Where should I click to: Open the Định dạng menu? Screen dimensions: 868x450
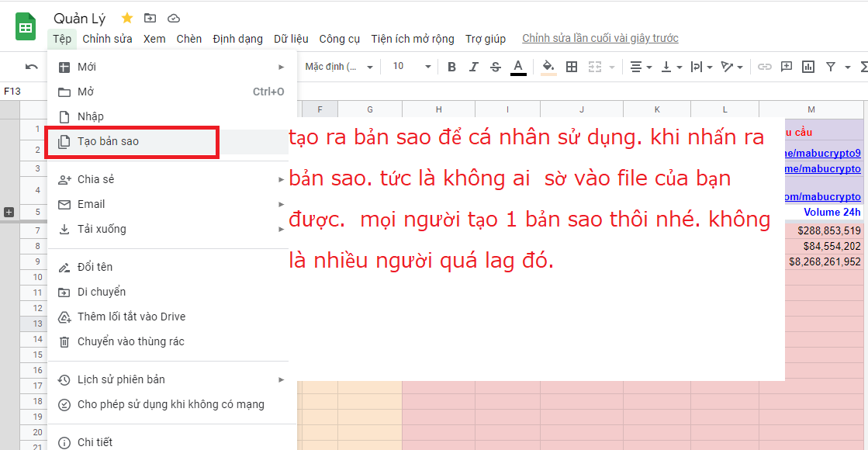pos(237,39)
